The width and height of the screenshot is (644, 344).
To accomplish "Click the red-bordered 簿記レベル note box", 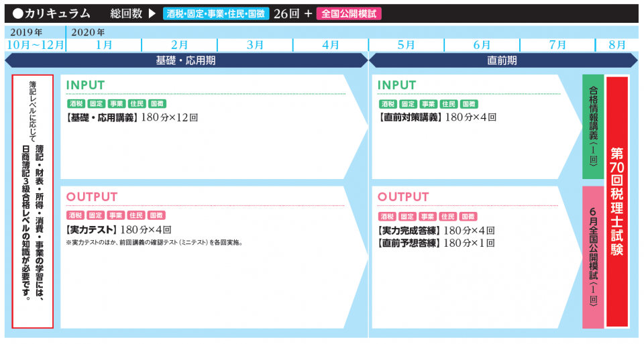I will [x=33, y=201].
